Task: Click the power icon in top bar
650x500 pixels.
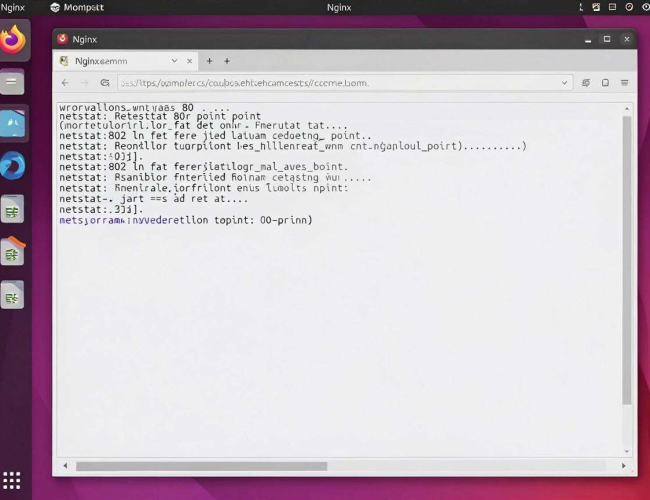Action: coord(646,7)
